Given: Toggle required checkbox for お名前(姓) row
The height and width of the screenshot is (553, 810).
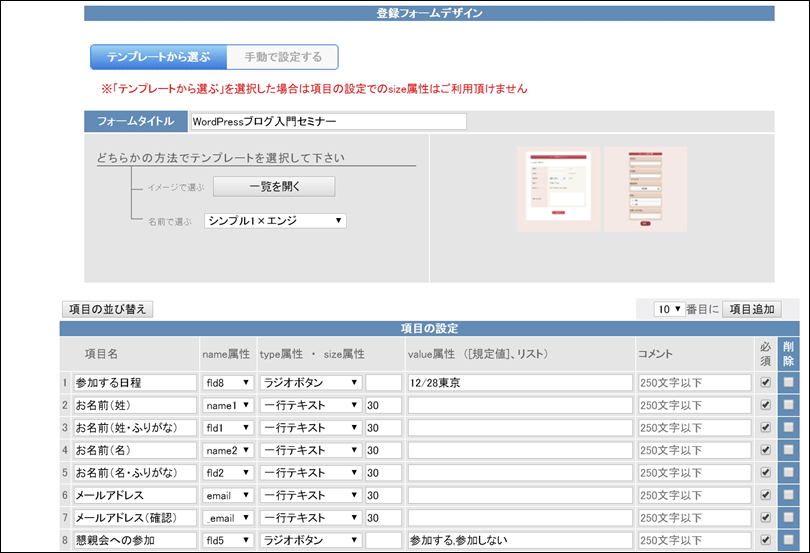Looking at the screenshot, I should 766,405.
